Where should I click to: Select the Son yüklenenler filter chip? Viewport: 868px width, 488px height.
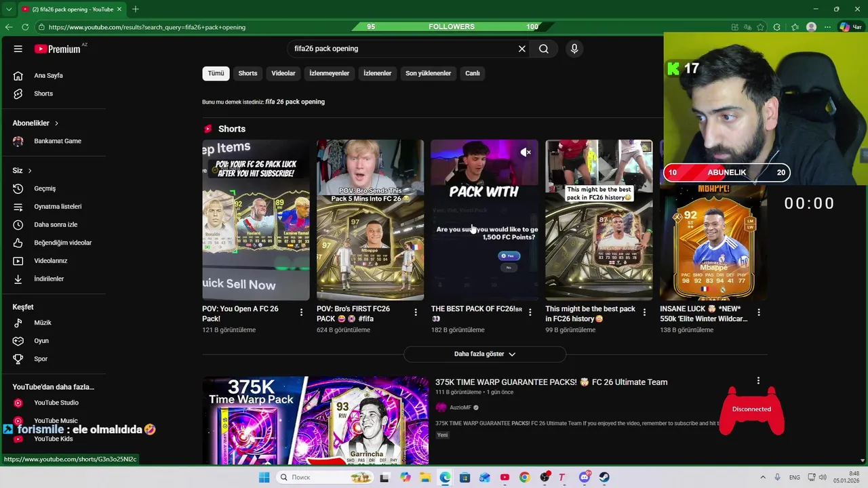click(x=429, y=73)
